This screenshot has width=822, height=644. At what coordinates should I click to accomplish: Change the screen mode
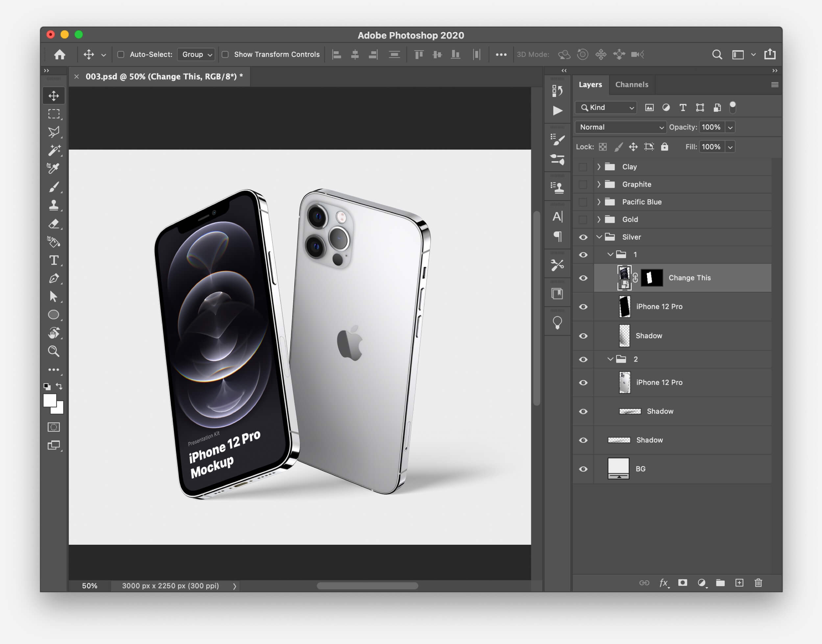(54, 445)
